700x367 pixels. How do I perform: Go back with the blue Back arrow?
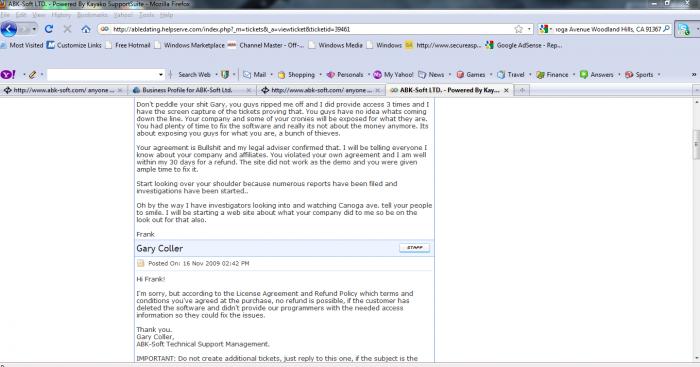[9, 29]
